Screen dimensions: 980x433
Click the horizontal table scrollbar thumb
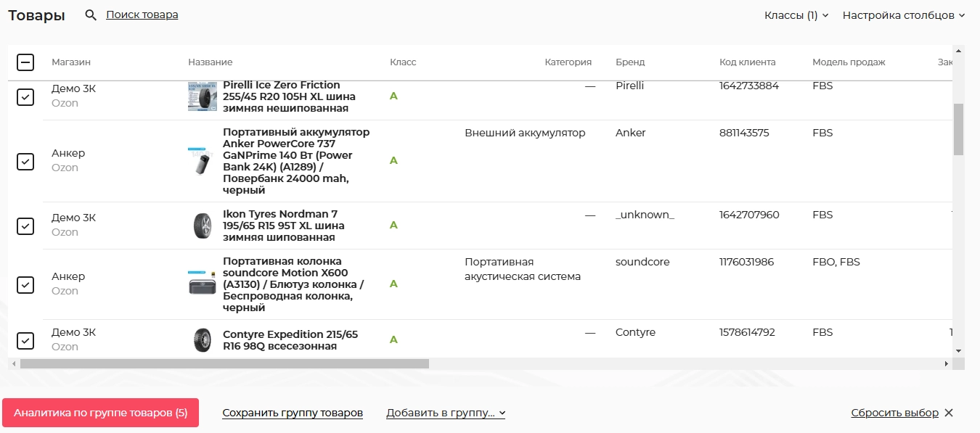[x=224, y=363]
